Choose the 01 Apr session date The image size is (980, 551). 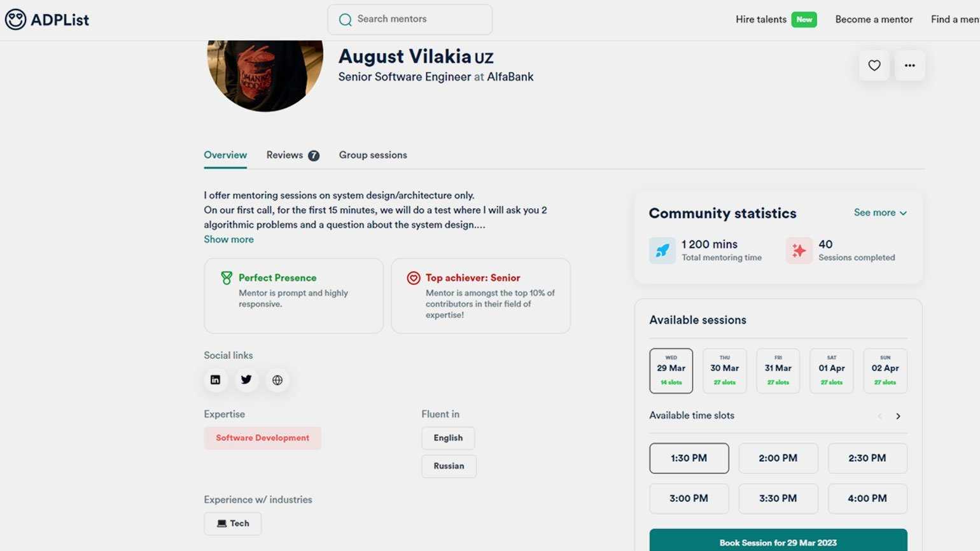pos(831,371)
